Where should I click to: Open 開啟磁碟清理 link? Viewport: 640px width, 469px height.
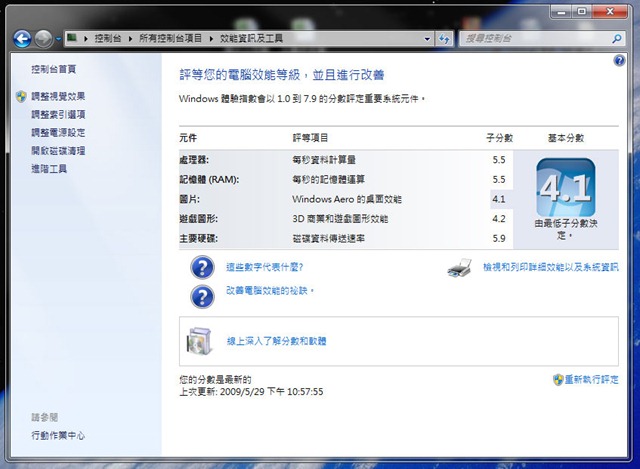tap(58, 151)
